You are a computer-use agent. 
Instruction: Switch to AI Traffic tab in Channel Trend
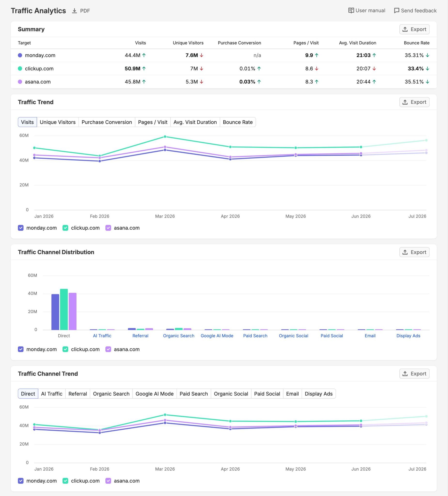pyautogui.click(x=52, y=394)
